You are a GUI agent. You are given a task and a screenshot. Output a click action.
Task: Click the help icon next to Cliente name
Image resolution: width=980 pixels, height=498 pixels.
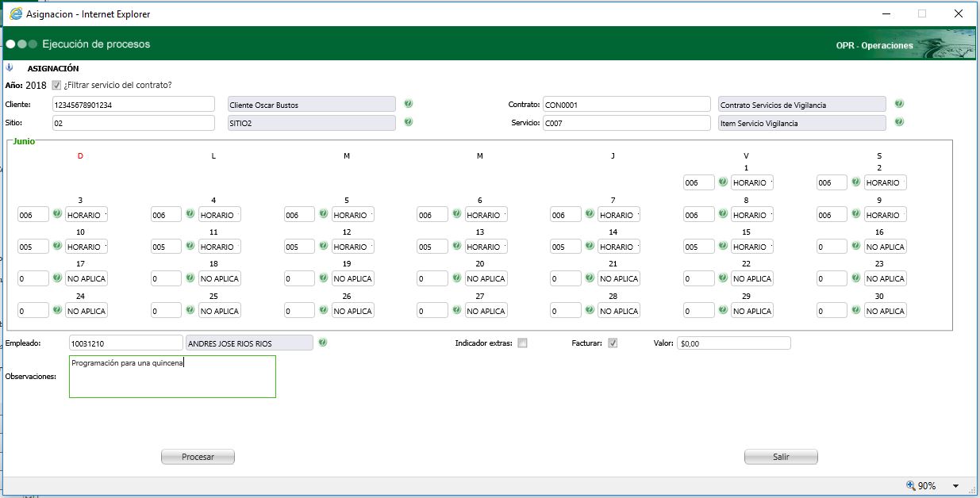click(x=409, y=104)
